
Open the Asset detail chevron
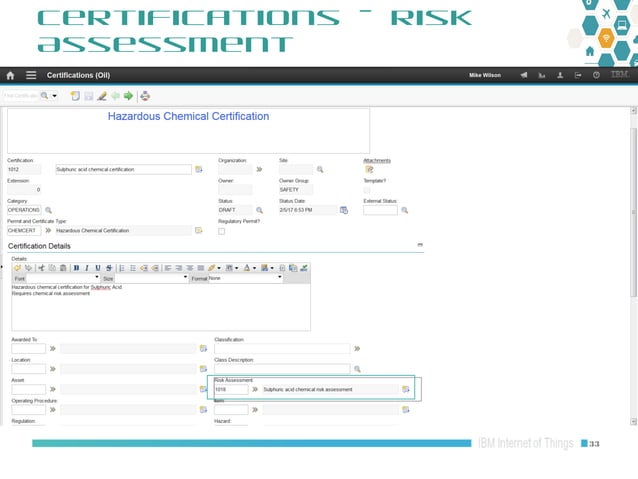click(52, 389)
